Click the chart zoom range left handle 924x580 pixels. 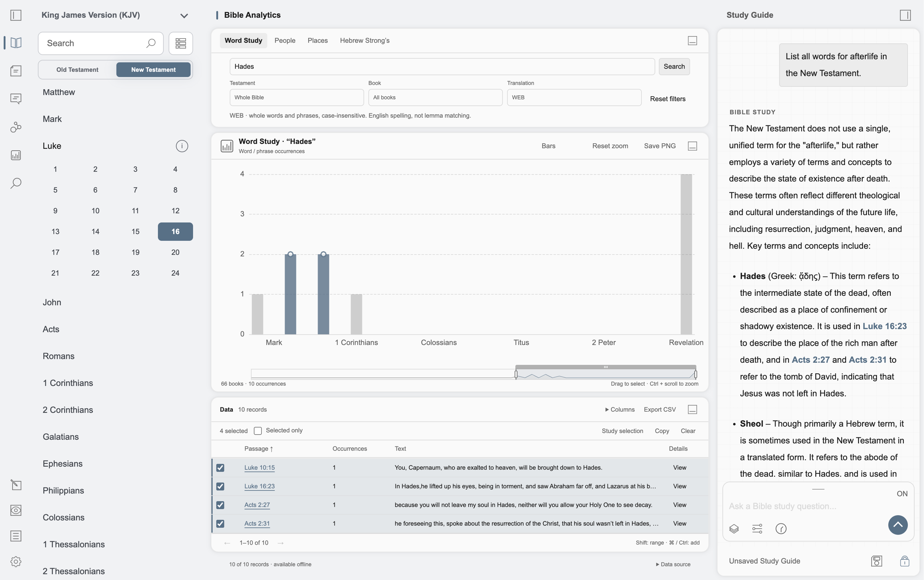pyautogui.click(x=516, y=375)
